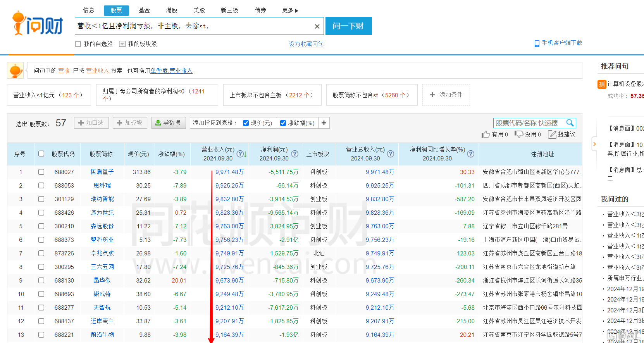Tick the checkbox for stock 688053
The width and height of the screenshot is (644, 343).
point(41,186)
